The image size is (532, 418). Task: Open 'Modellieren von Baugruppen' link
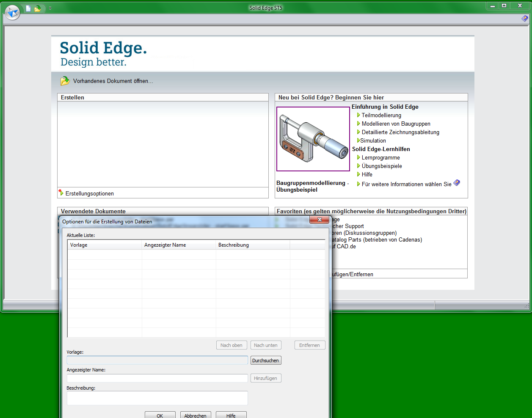click(x=396, y=124)
